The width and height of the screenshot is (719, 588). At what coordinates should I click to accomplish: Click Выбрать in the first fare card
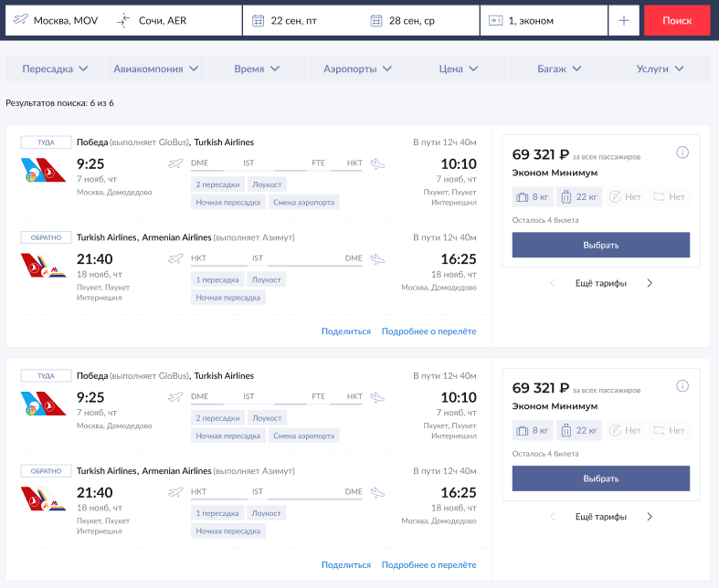click(x=601, y=245)
